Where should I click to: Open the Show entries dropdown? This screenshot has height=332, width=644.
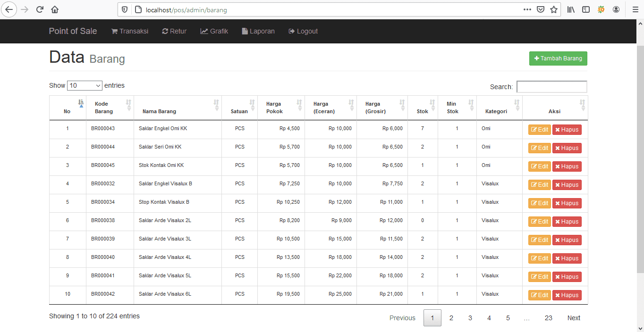pos(85,86)
